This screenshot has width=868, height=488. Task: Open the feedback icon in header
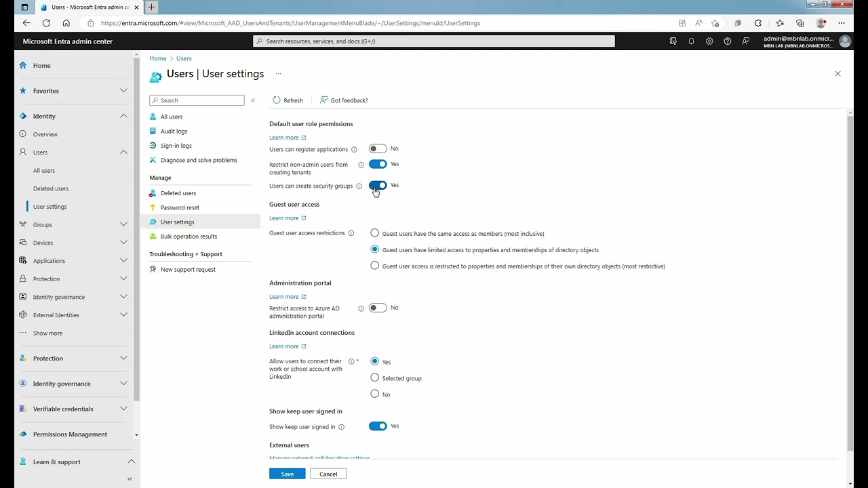[x=745, y=41]
